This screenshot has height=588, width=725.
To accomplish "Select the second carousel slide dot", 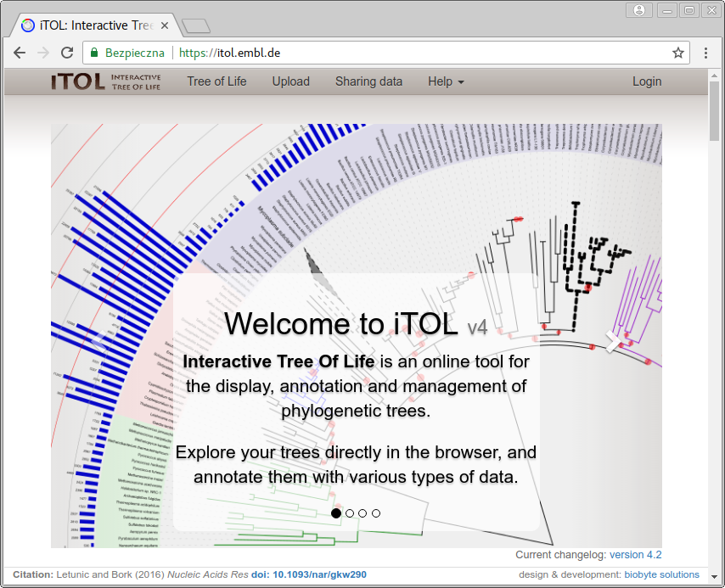I will 350,513.
